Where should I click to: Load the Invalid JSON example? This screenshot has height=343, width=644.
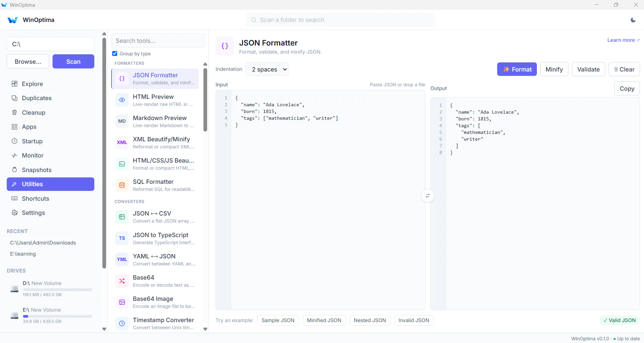414,320
